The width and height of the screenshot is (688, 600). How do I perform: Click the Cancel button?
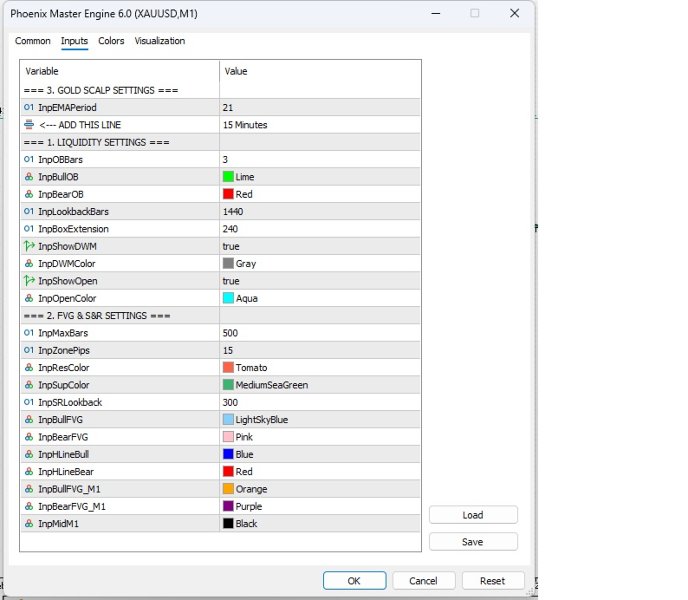coord(423,581)
